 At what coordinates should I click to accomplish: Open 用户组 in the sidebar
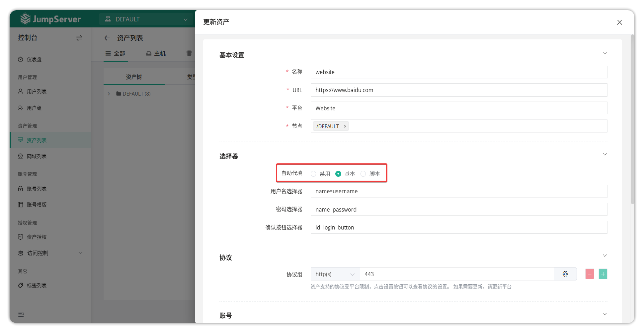50,108
